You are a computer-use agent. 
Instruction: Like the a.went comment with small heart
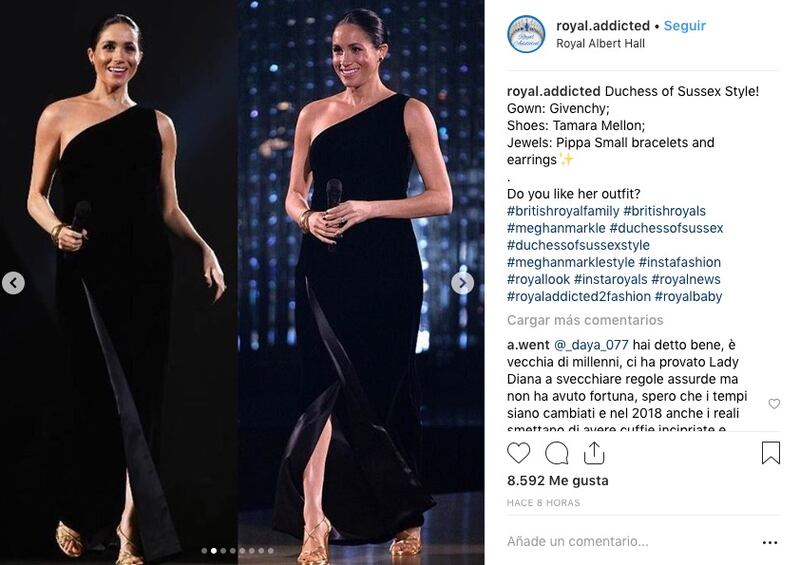click(774, 404)
